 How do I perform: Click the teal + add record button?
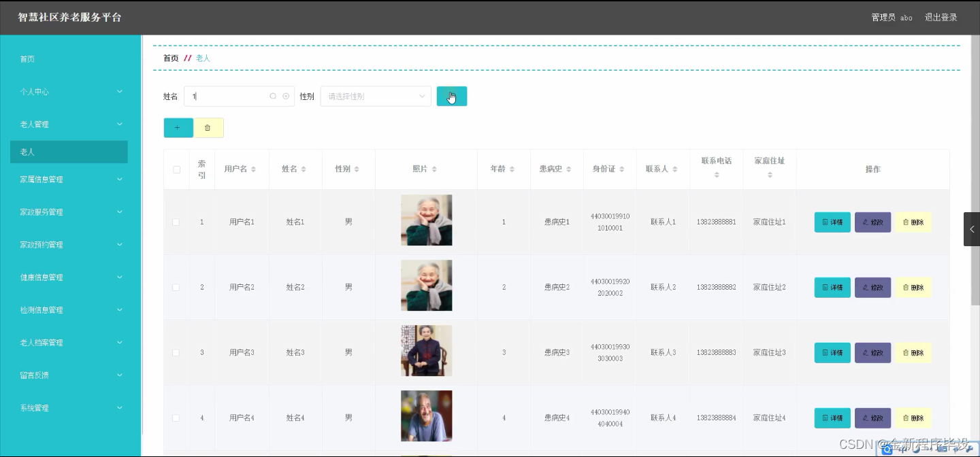tap(178, 127)
